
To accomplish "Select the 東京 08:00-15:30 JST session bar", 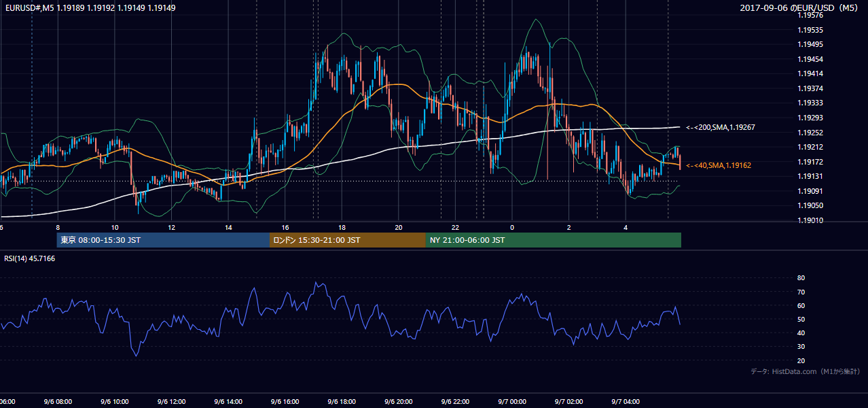I will [x=163, y=240].
